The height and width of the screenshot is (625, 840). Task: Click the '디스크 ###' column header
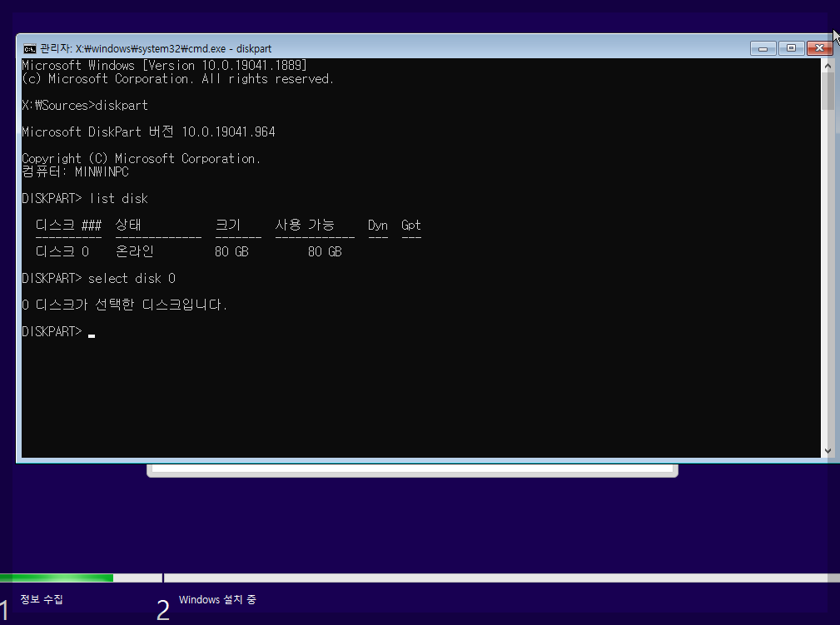pos(68,225)
